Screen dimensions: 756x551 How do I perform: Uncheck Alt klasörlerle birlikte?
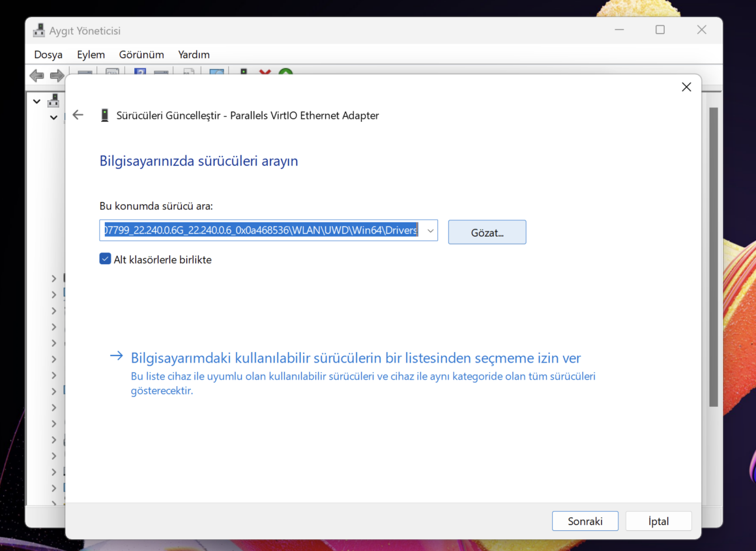(x=105, y=259)
